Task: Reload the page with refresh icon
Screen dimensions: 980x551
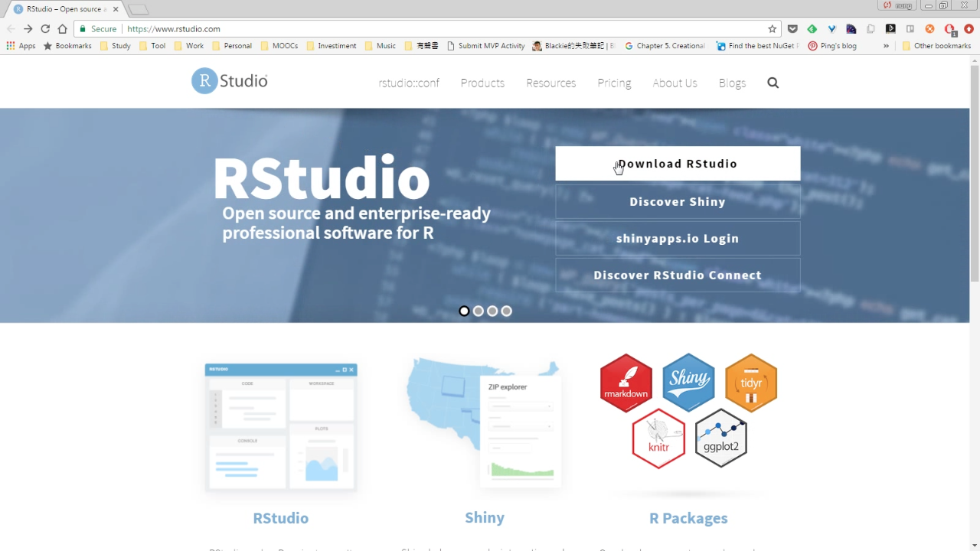Action: 45,29
